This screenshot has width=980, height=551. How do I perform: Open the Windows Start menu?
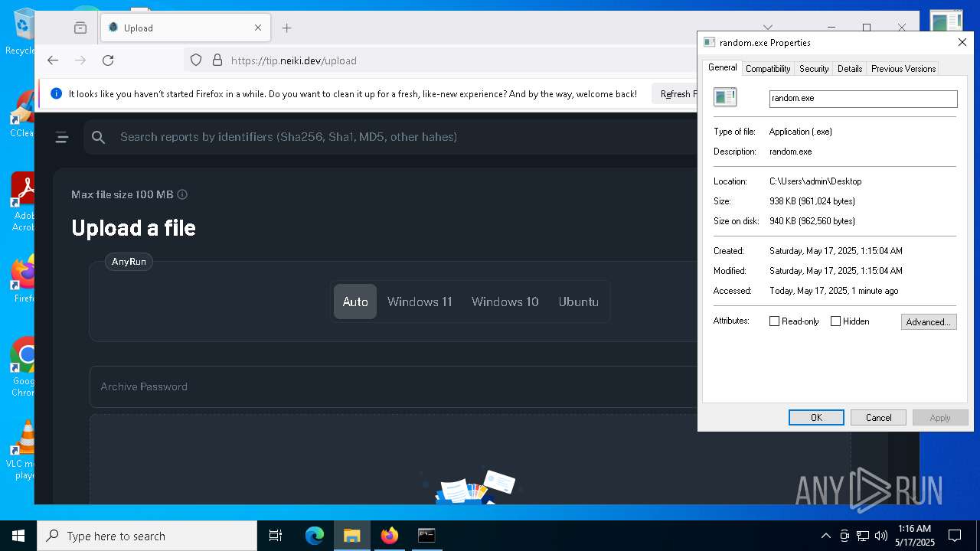click(x=18, y=536)
